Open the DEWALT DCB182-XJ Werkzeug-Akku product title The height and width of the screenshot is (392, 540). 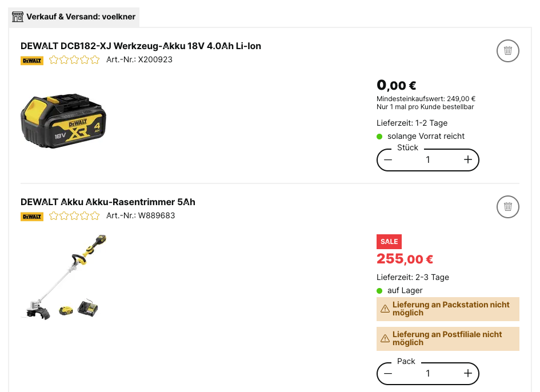[141, 46]
